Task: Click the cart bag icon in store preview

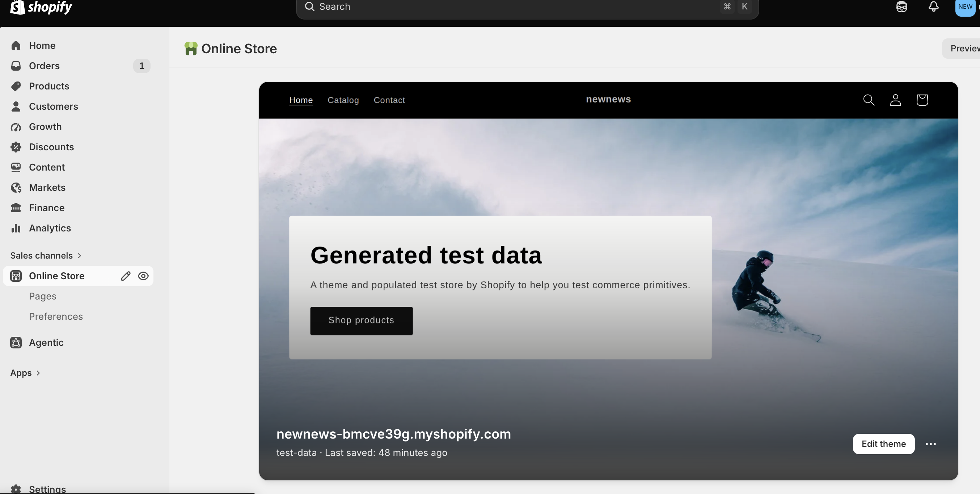Action: (x=922, y=100)
